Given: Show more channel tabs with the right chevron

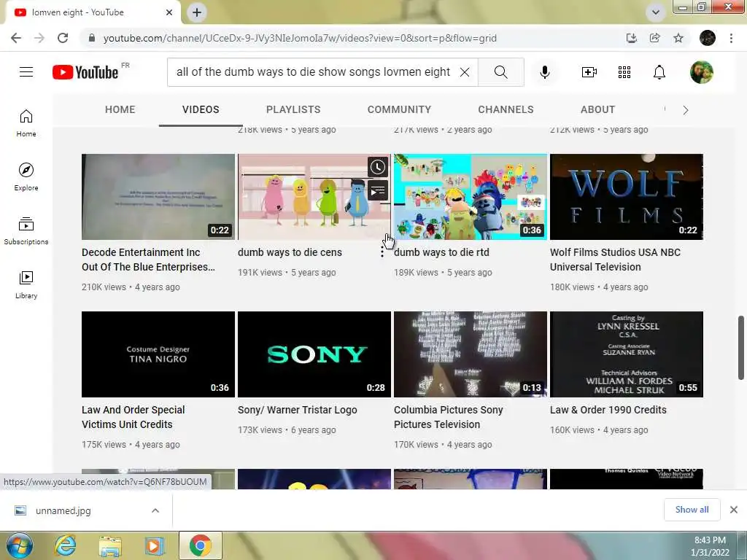Looking at the screenshot, I should pyautogui.click(x=686, y=110).
